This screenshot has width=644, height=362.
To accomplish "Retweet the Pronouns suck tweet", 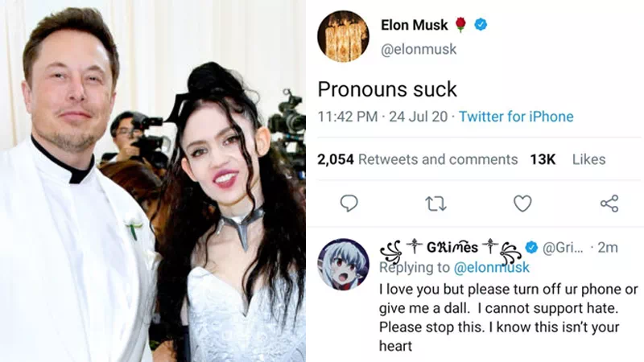I will point(436,204).
